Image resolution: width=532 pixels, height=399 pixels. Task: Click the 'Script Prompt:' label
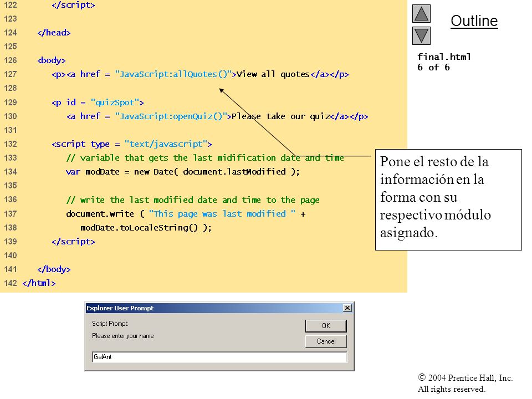tap(110, 324)
